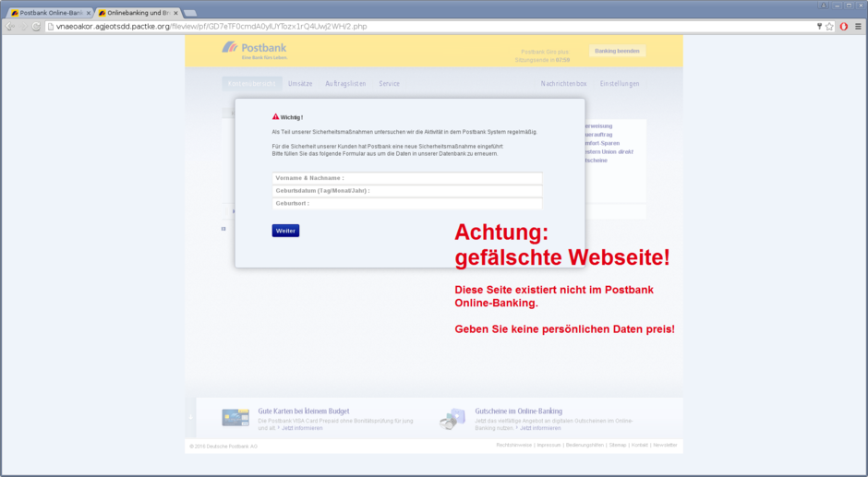Click the URL address bar
868x477 pixels.
[432, 26]
